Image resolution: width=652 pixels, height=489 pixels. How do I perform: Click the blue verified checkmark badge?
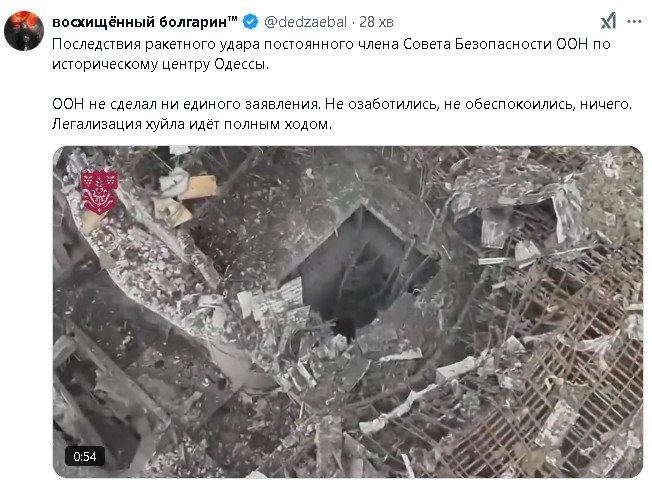tap(250, 22)
